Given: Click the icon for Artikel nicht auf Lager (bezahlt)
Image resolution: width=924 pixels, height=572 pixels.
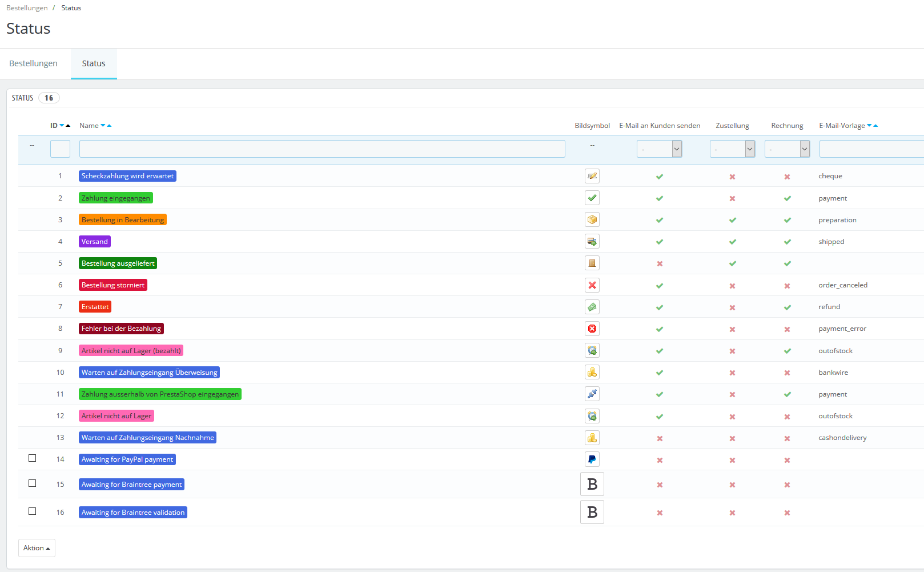Looking at the screenshot, I should 592,350.
